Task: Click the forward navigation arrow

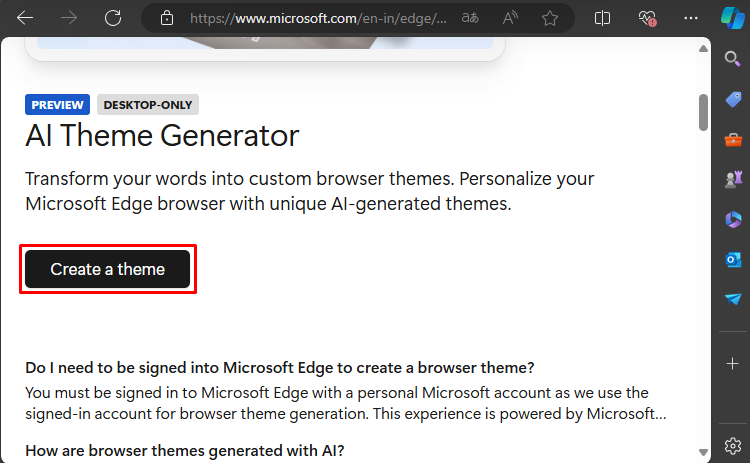Action: tap(69, 18)
